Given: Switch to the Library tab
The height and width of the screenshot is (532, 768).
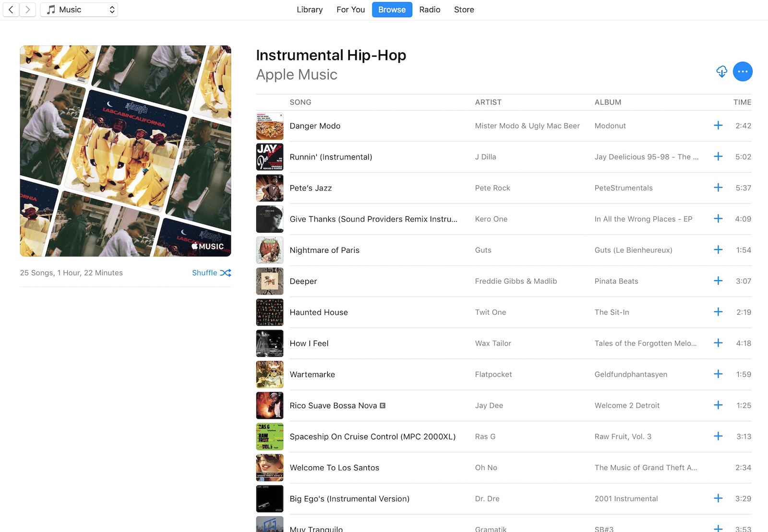Looking at the screenshot, I should pos(310,10).
